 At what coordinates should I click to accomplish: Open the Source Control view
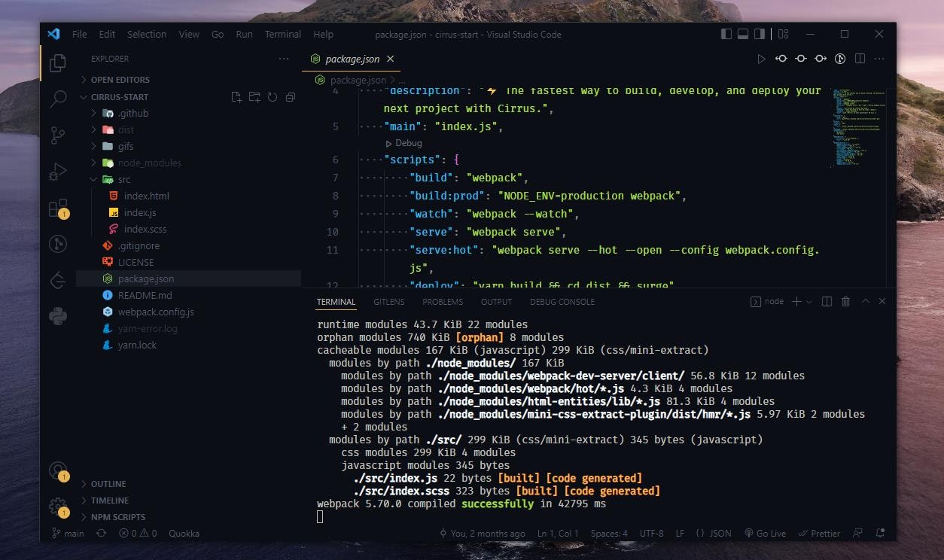point(58,135)
